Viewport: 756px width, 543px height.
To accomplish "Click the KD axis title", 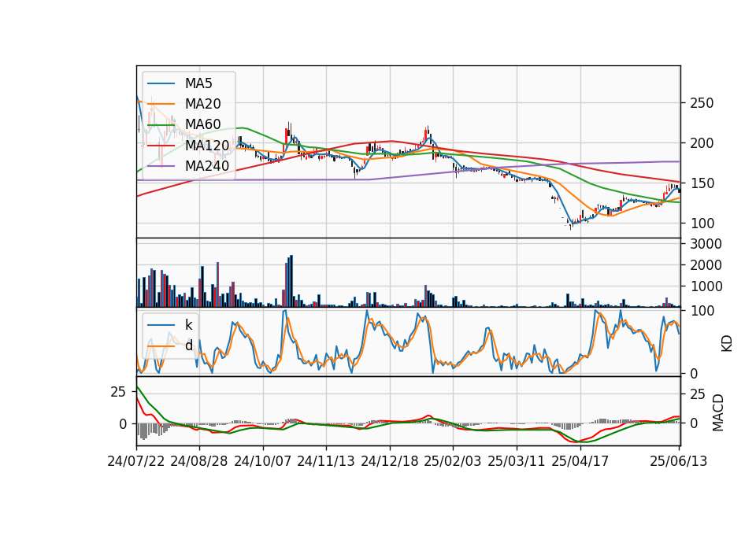I will (x=727, y=343).
